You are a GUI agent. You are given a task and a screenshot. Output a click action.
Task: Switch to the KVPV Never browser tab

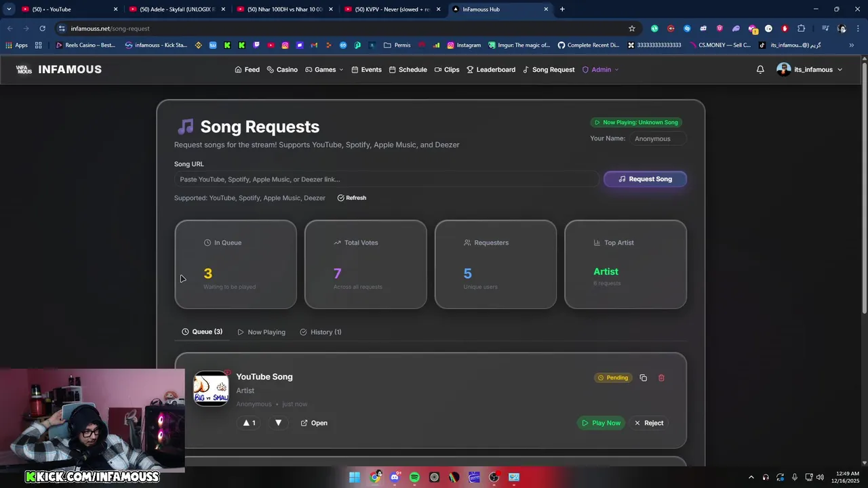392,9
